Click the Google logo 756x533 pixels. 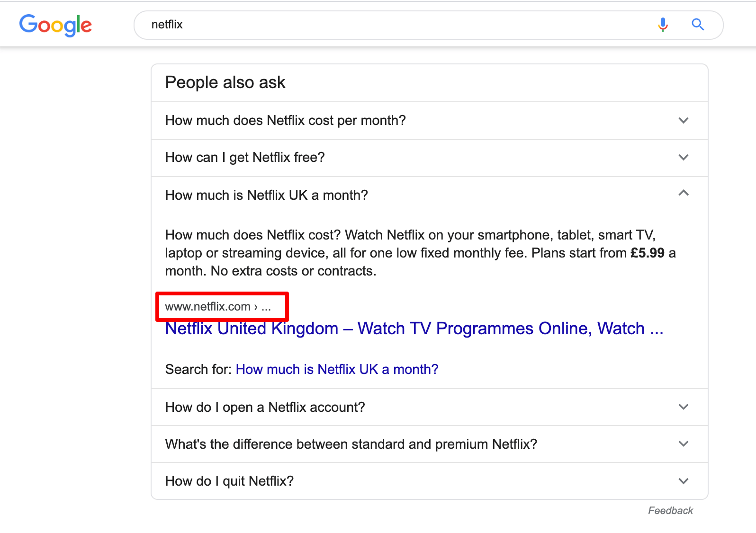pos(55,25)
